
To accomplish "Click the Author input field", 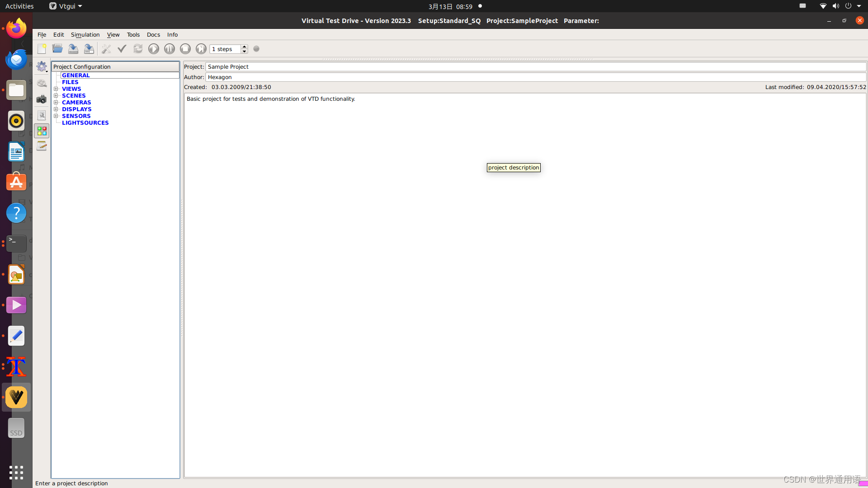I will (x=536, y=77).
